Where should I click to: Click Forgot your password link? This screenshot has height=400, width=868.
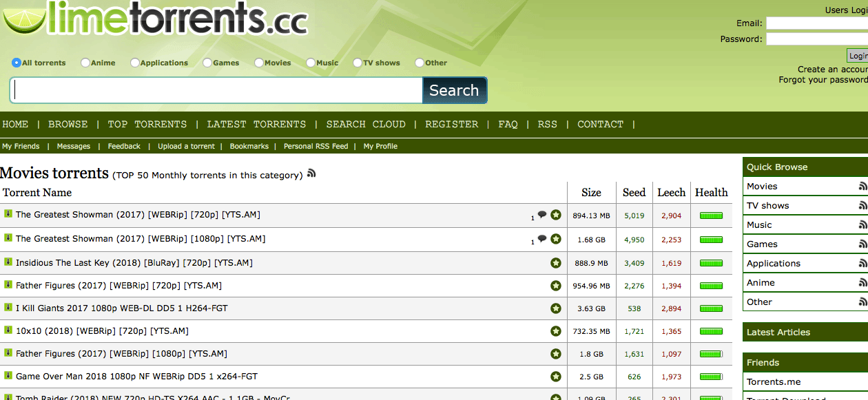tap(823, 80)
